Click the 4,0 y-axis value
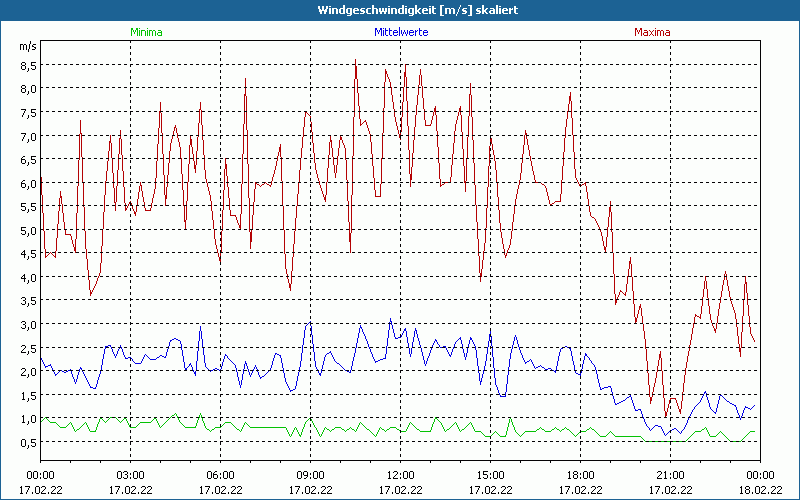 (x=28, y=278)
